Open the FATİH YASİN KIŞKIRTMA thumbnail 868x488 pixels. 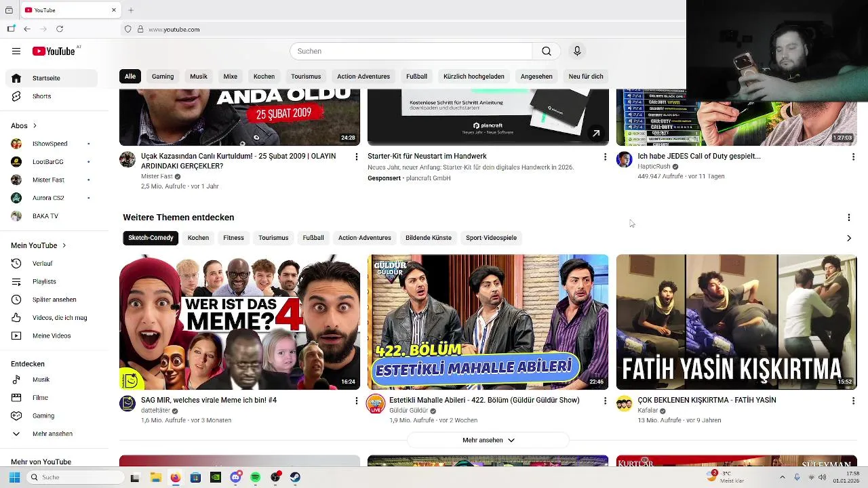click(x=736, y=322)
